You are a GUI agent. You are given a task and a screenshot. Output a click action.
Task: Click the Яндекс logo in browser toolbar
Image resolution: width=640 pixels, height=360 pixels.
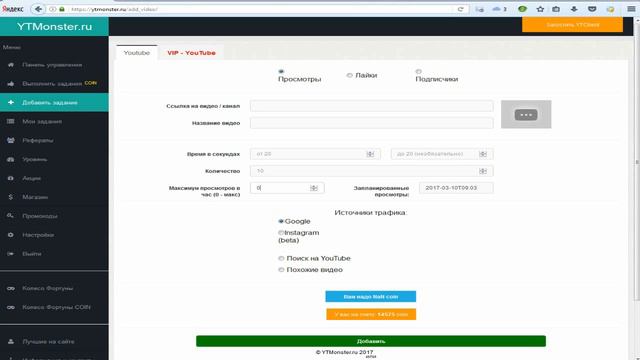(x=13, y=9)
